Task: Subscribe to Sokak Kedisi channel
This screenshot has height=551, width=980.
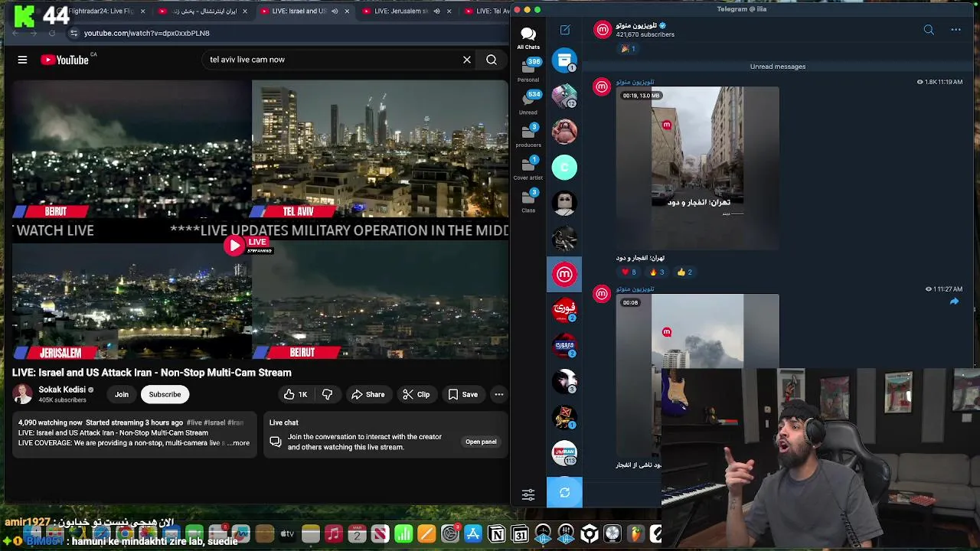Action: pyautogui.click(x=165, y=394)
